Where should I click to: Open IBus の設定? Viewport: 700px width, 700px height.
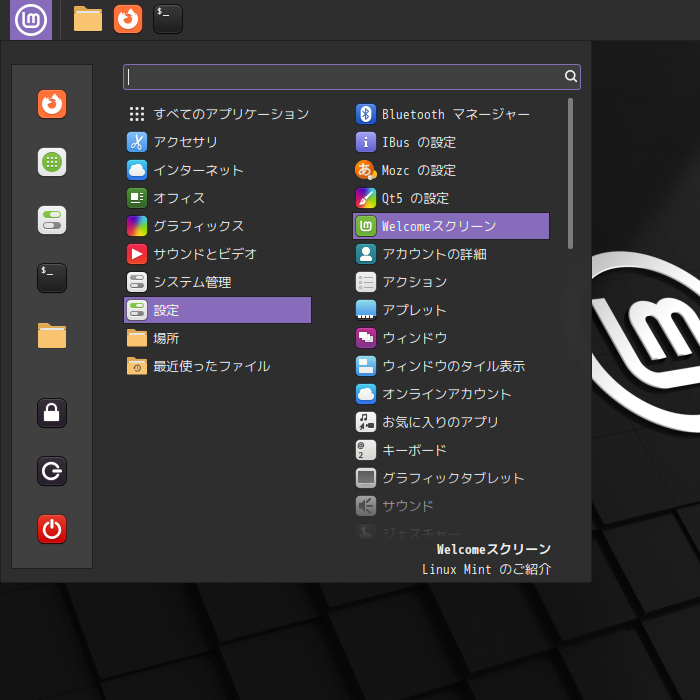tap(451, 142)
